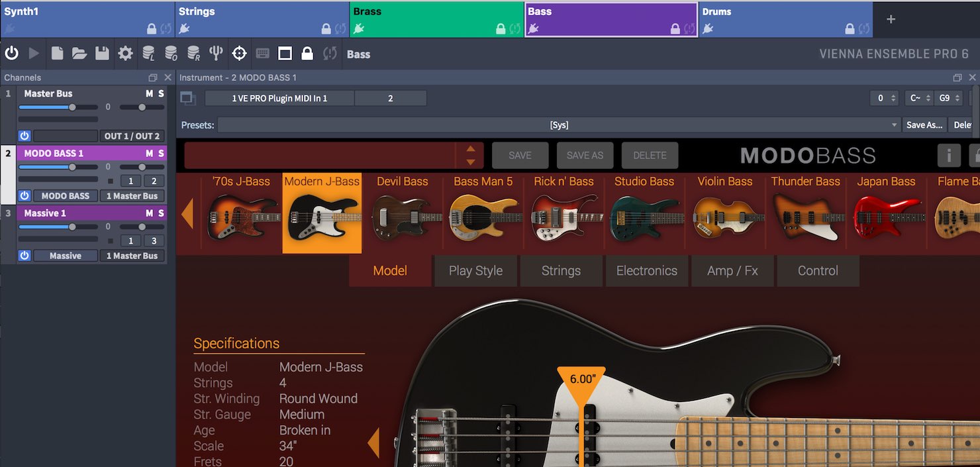Click the left arrow beside the bass models
The width and height of the screenshot is (980, 467).
[x=187, y=213]
